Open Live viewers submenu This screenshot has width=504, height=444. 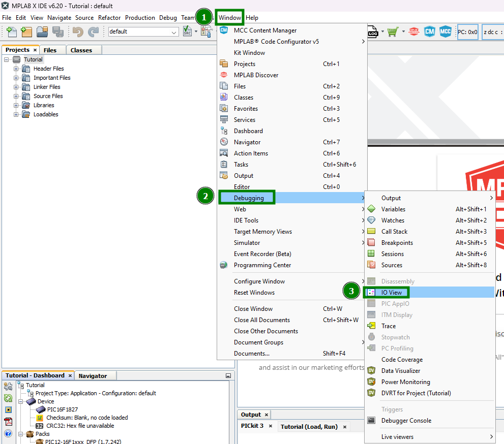coord(430,436)
